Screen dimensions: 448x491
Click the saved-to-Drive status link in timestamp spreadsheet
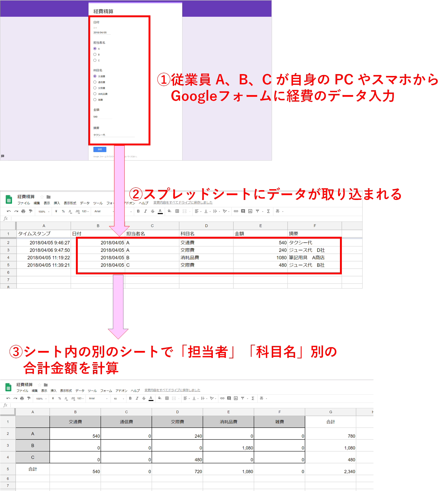tap(183, 203)
